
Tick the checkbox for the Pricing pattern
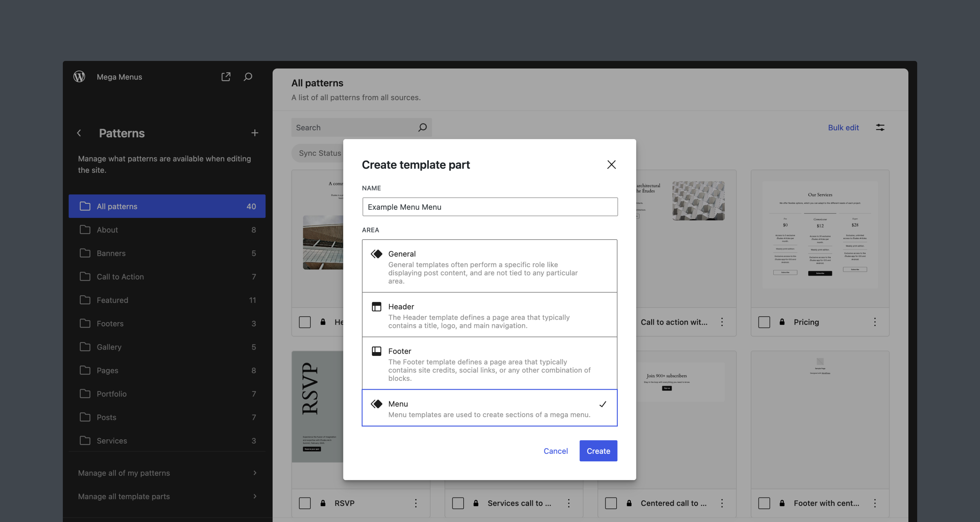click(764, 322)
